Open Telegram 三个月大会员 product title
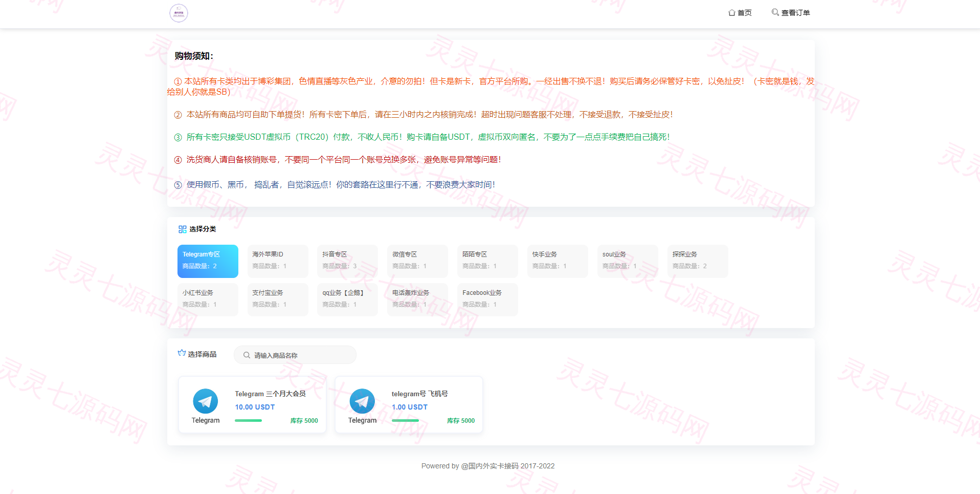This screenshot has height=494, width=980. [x=270, y=394]
